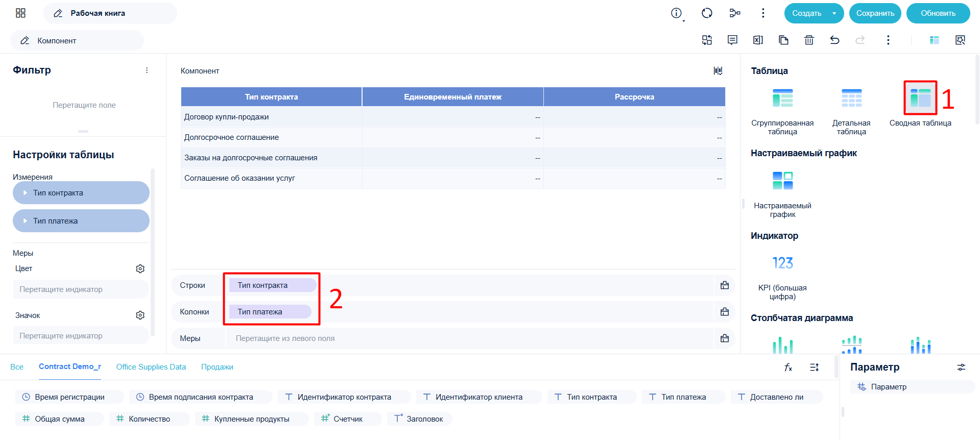Select the Общая сумма field
Viewport: 980px width, 441px height.
click(x=59, y=419)
